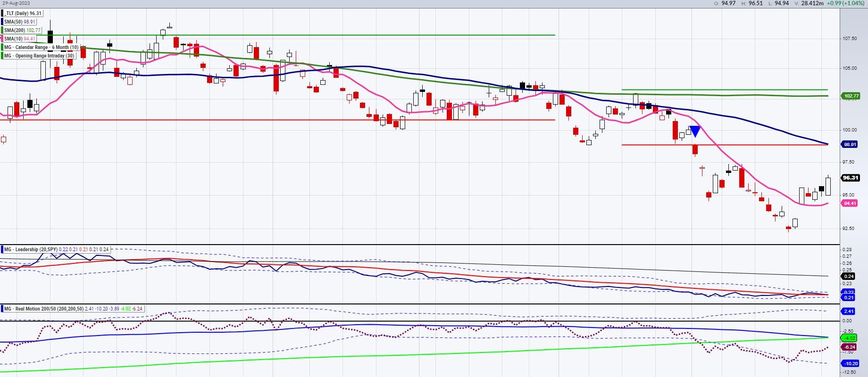Click the 97.50 price axis label
The image size is (868, 377).
point(849,162)
